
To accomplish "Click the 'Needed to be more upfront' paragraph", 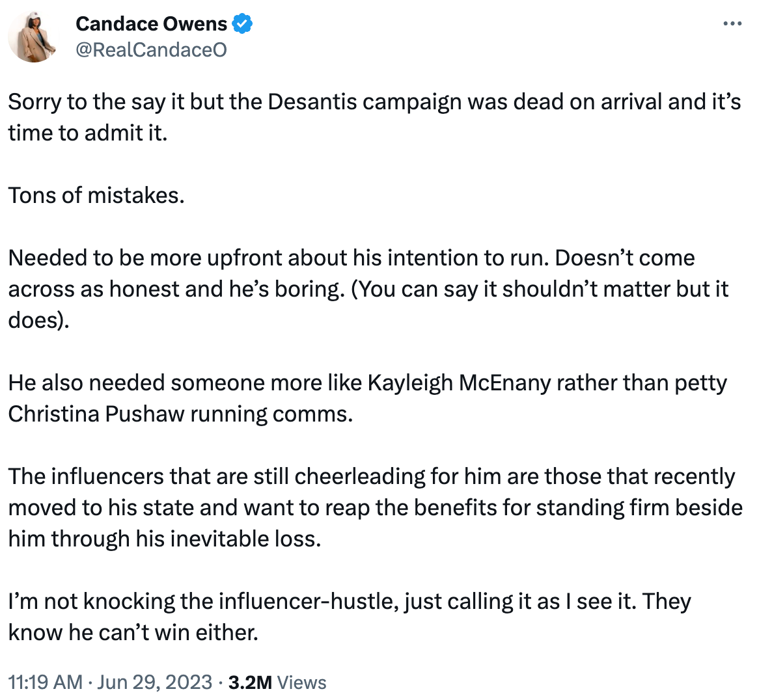I will (x=368, y=289).
